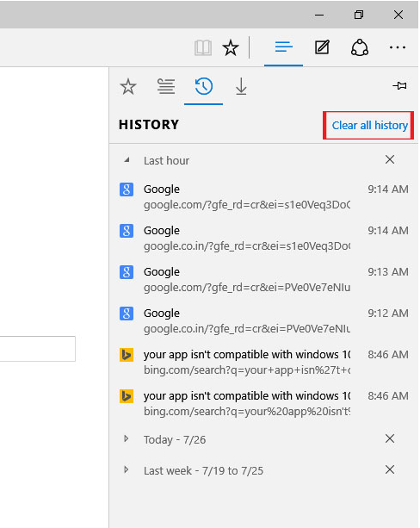
Task: Switch to Reading list tab
Action: [166, 86]
